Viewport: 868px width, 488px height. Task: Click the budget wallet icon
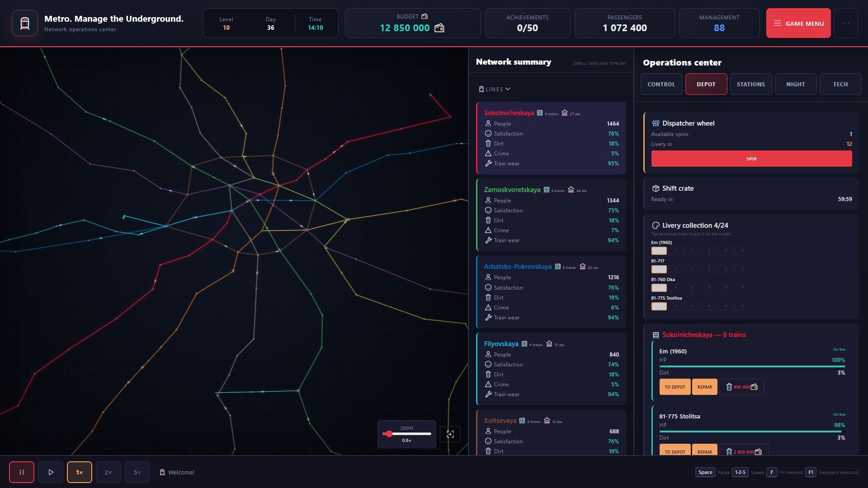click(x=439, y=28)
